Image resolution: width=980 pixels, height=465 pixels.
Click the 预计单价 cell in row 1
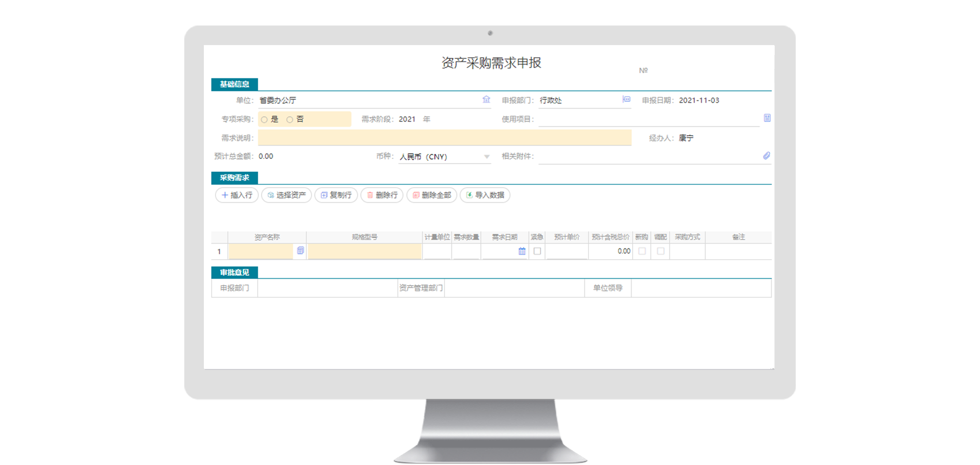(x=566, y=251)
